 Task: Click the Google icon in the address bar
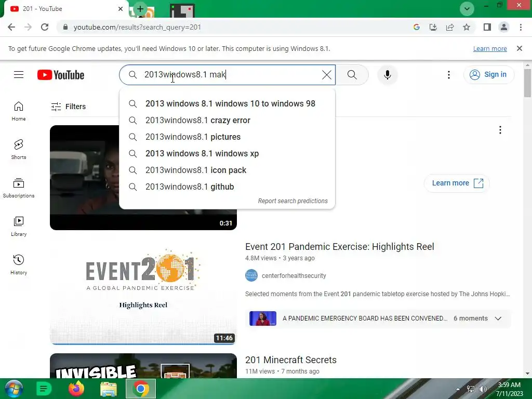416,27
